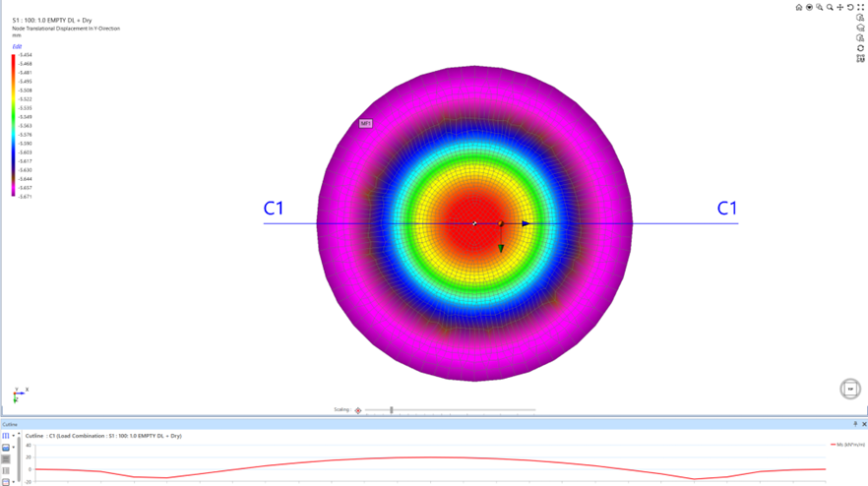Activate the pan (four-arrow) tool
This screenshot has height=486, width=868.
(x=839, y=7)
